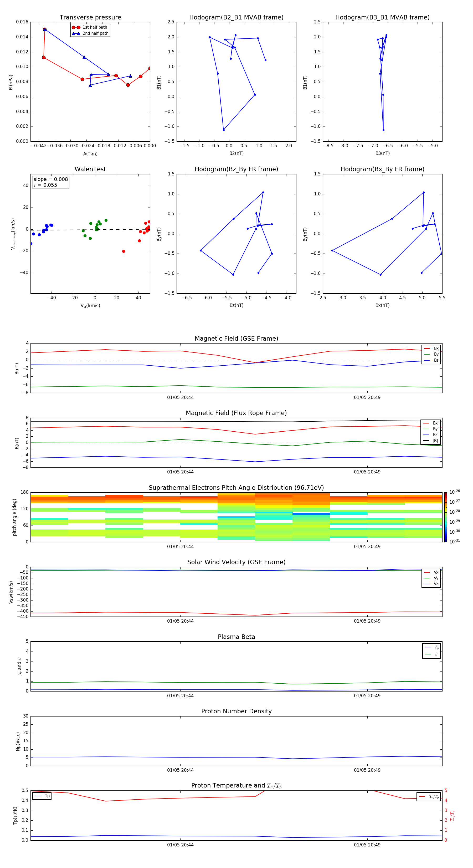Click the 'Plasma Beta' plot title

pos(236,637)
